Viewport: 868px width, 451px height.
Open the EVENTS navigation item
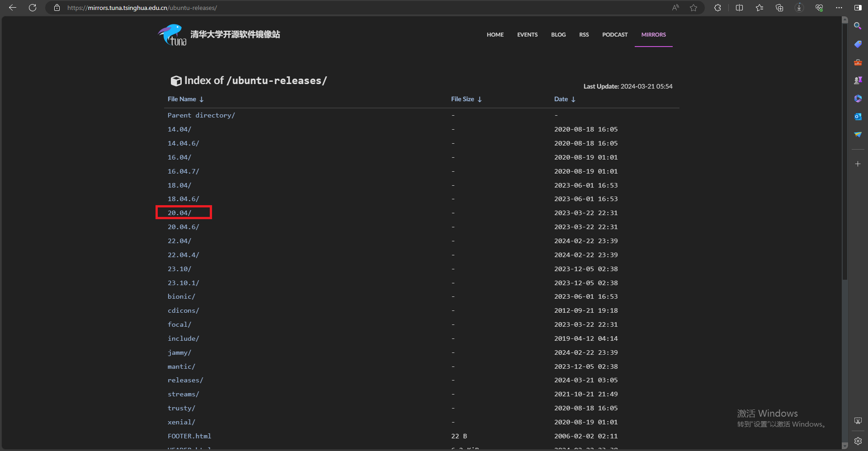tap(527, 35)
